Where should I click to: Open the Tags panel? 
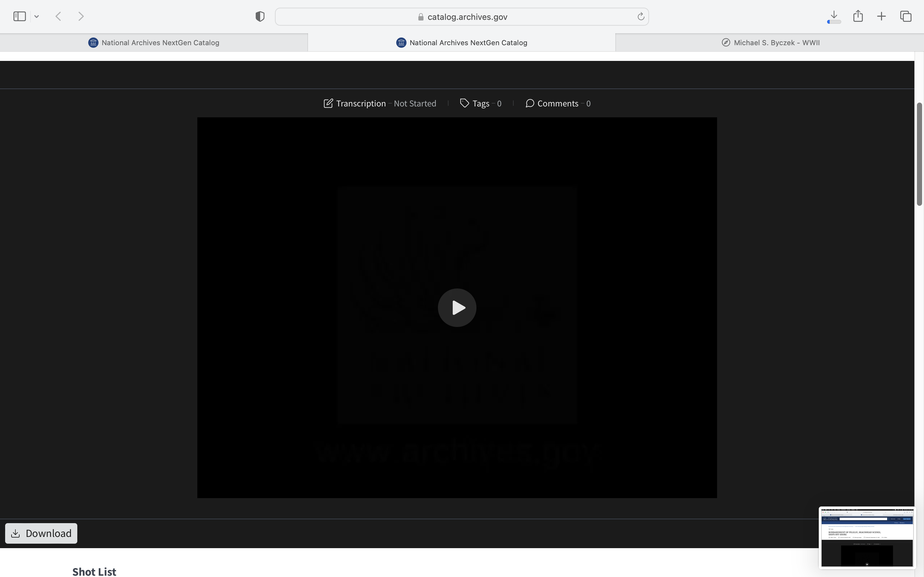(481, 104)
